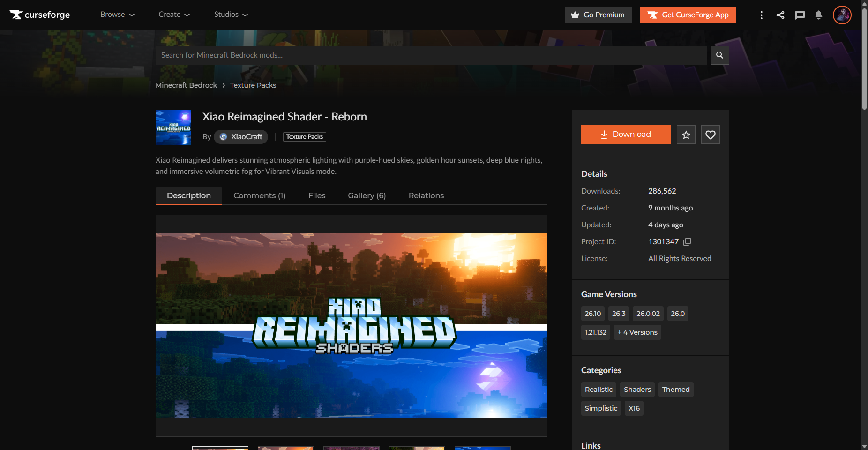Expand the Browse menu

(117, 15)
